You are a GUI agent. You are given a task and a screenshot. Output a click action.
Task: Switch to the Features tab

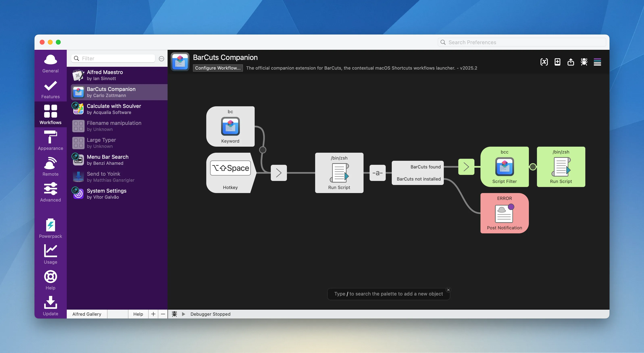tap(50, 90)
